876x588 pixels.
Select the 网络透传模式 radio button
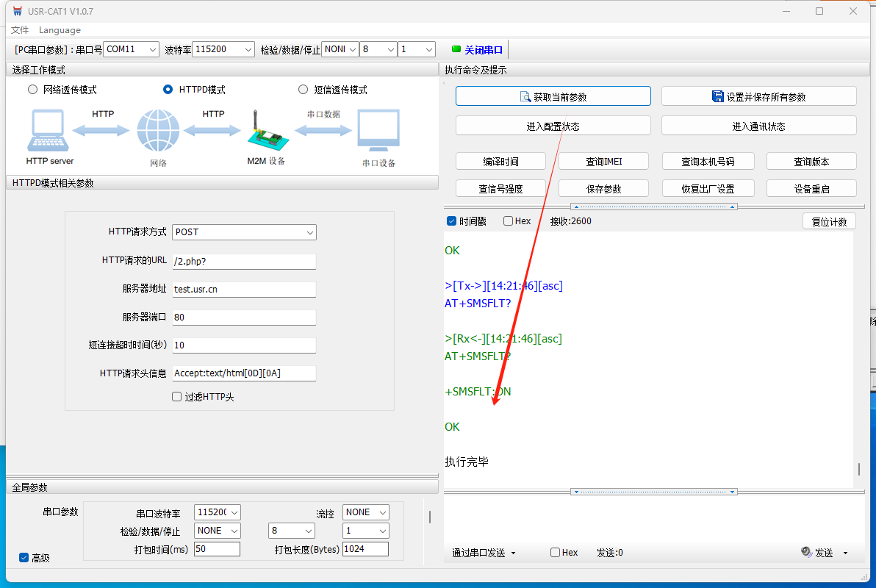click(32, 90)
